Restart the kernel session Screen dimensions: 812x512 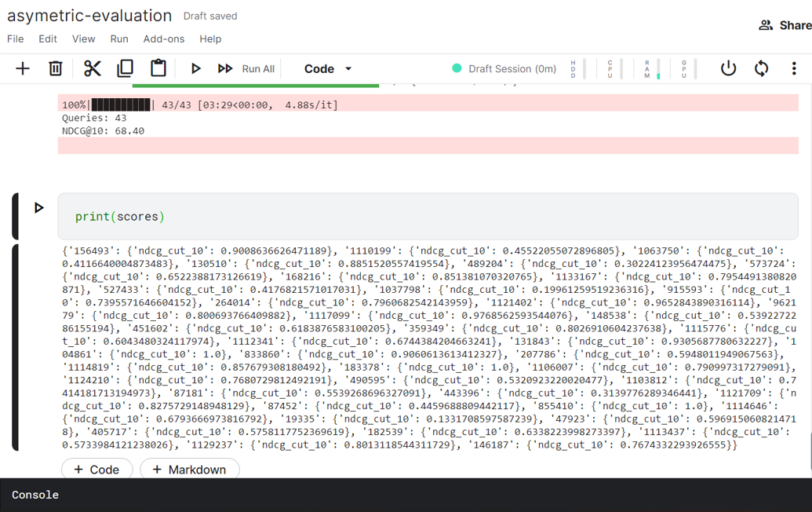761,68
